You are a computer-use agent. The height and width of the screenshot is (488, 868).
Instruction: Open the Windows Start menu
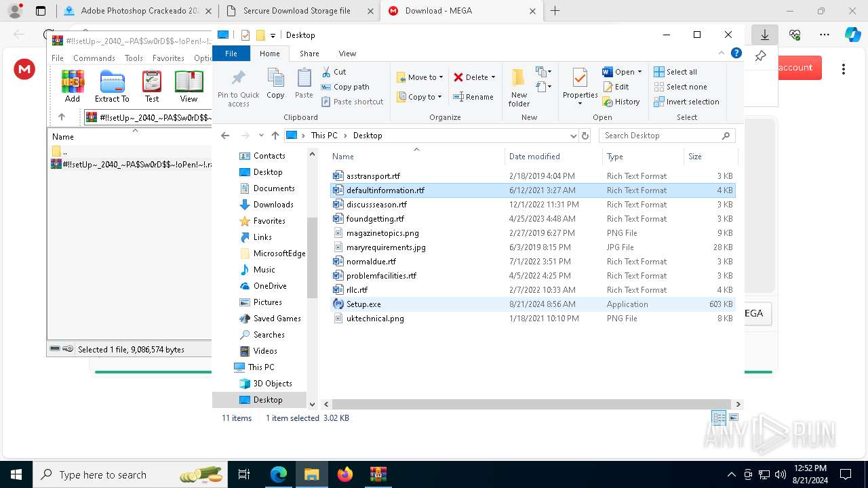(16, 474)
